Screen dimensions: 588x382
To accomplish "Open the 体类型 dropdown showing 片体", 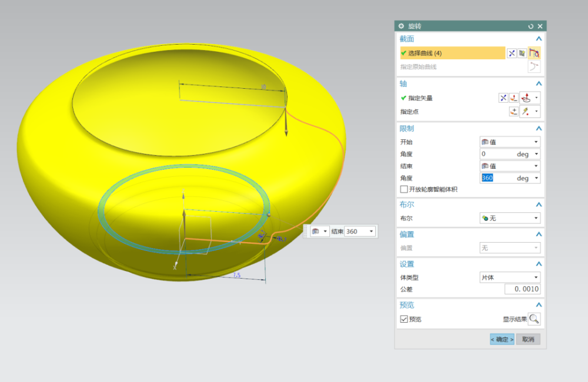I will click(x=510, y=277).
